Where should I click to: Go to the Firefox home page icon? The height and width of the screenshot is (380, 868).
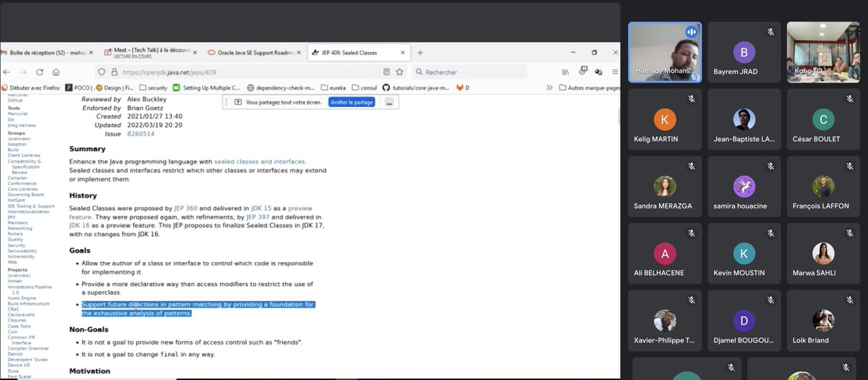click(56, 72)
